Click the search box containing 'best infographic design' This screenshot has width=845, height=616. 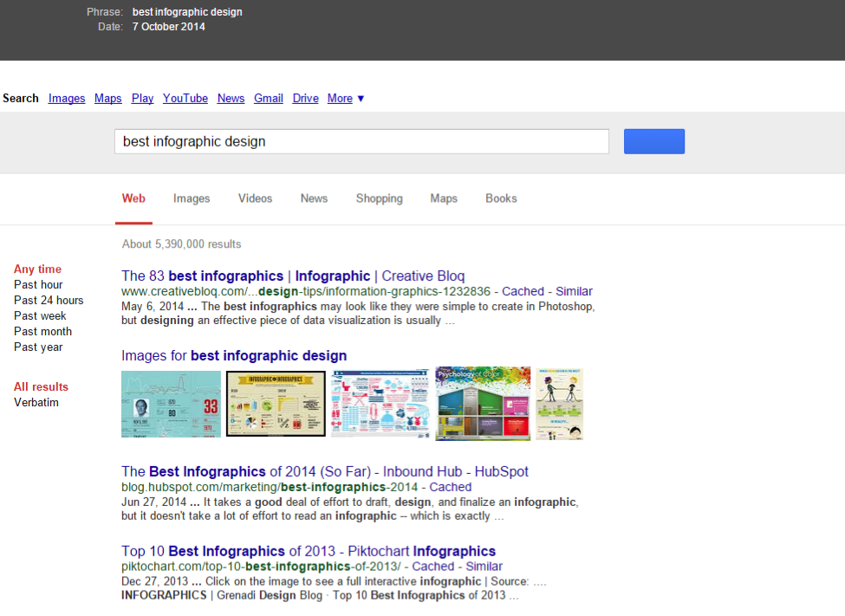pos(361,141)
